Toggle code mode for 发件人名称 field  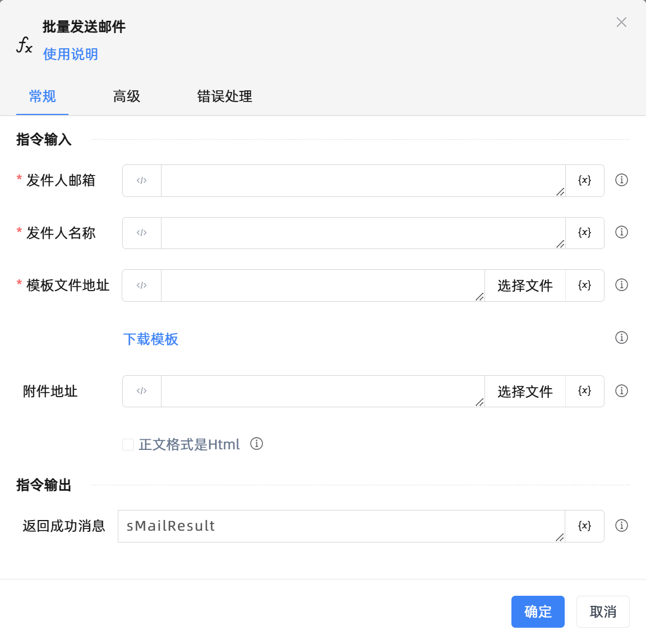coord(142,233)
